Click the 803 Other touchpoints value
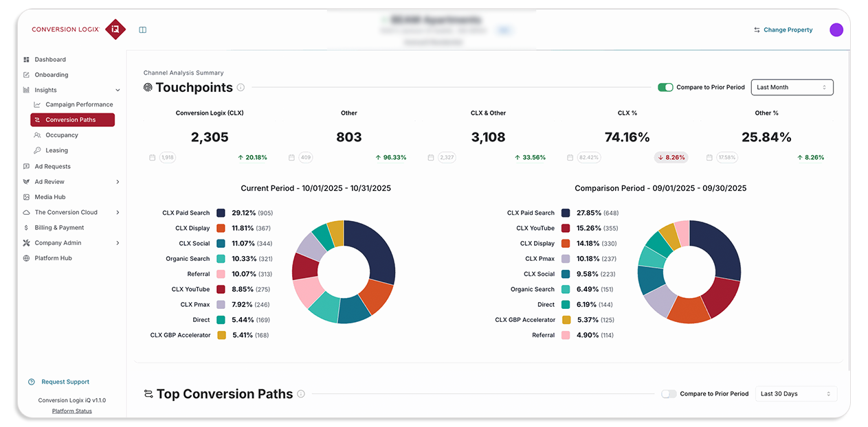 click(x=349, y=137)
